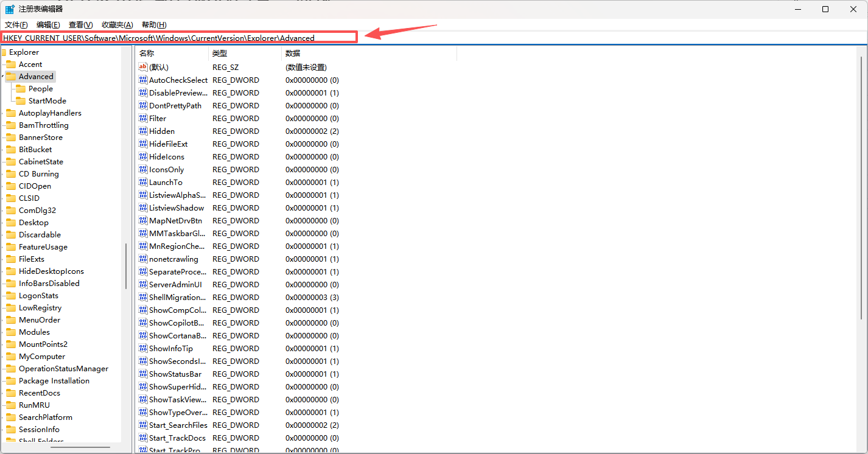Open the 文件(F) menu
Screen dimensions: 868x454
click(x=16, y=25)
